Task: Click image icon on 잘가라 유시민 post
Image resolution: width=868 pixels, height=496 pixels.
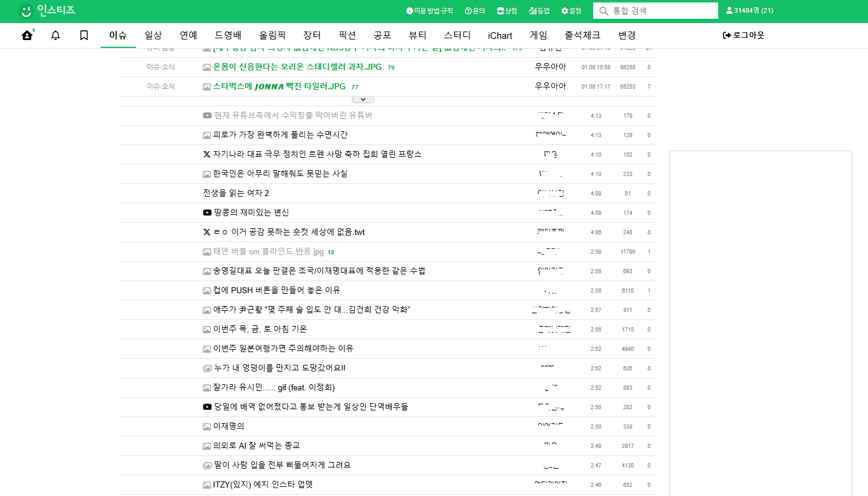Action: (207, 387)
